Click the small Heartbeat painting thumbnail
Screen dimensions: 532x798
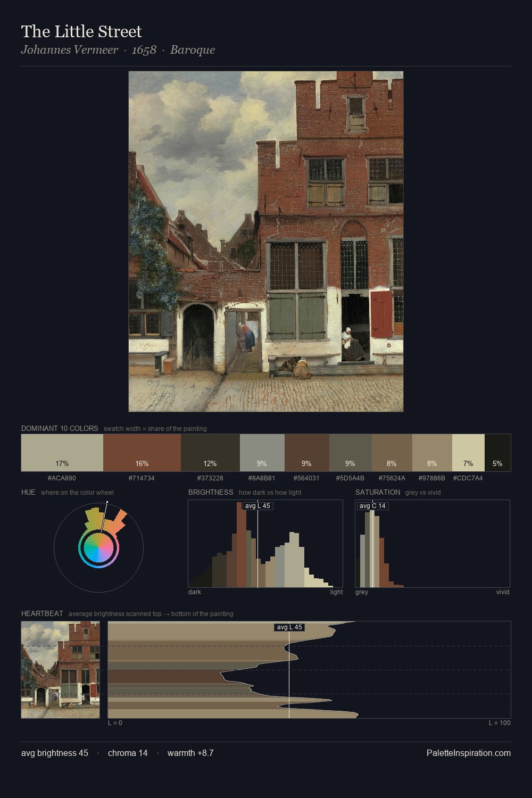61,670
